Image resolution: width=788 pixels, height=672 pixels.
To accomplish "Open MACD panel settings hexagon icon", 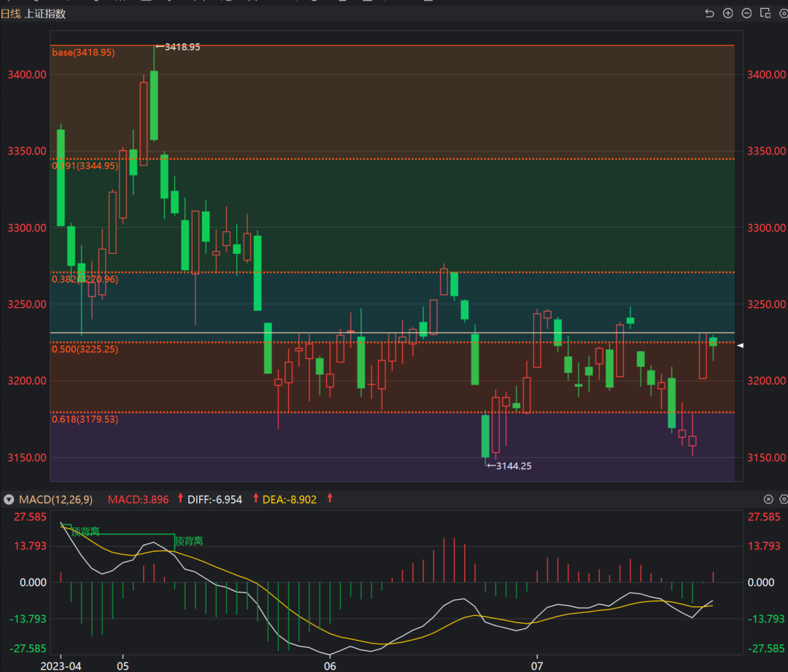I will (784, 499).
